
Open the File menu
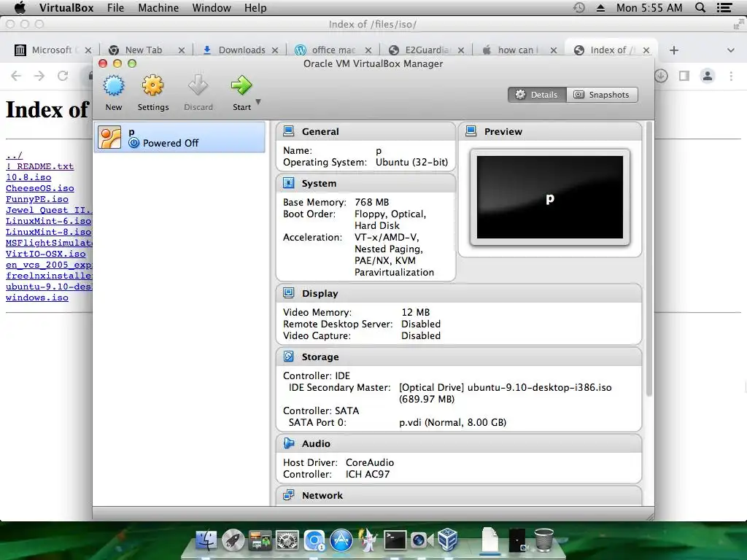[x=115, y=7]
